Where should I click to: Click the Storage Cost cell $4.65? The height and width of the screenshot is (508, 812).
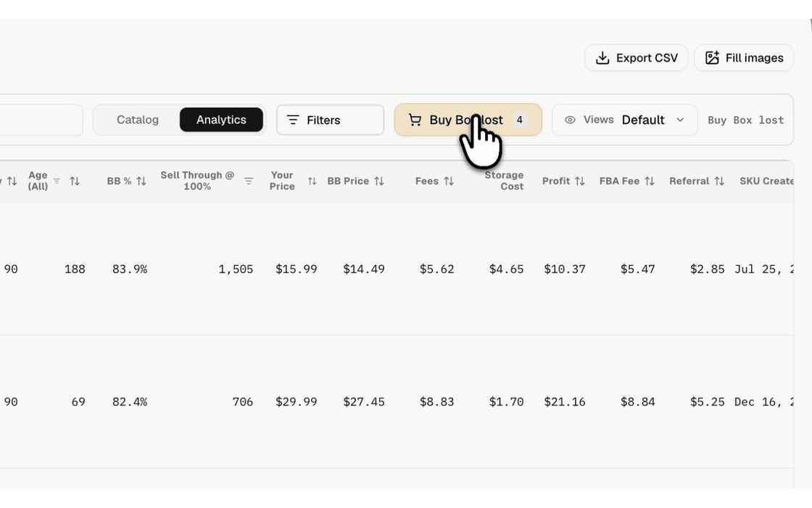click(507, 269)
